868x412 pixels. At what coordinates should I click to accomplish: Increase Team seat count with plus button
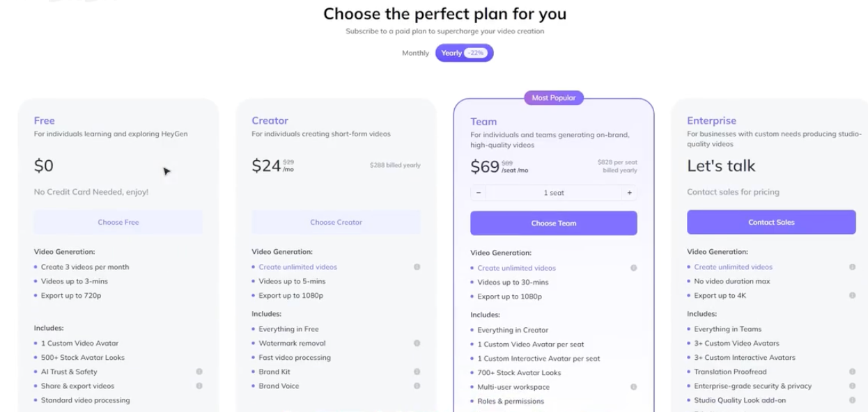tap(629, 193)
